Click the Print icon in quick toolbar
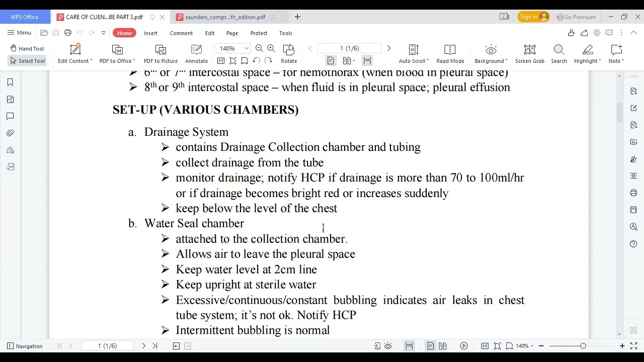 68,33
